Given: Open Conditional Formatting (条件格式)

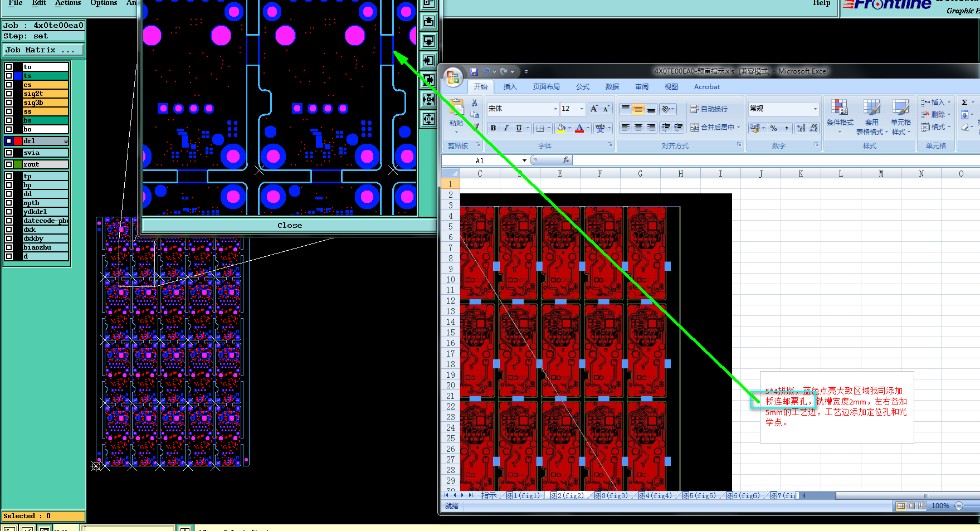Looking at the screenshot, I should (840, 115).
